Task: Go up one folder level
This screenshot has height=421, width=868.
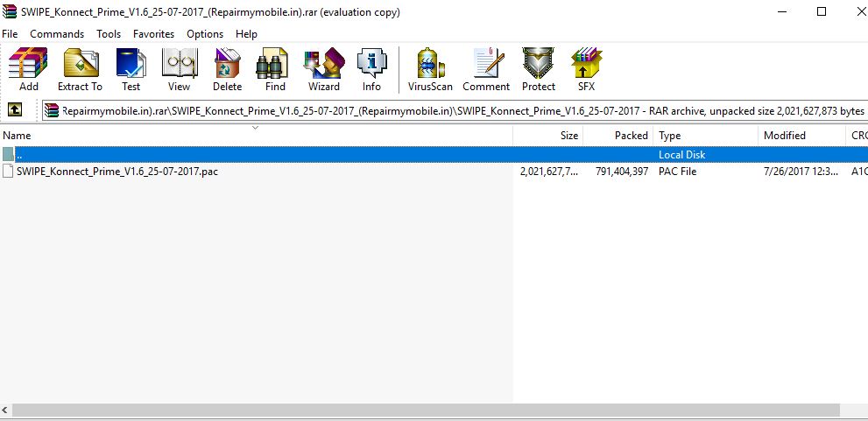Action: click(x=15, y=110)
